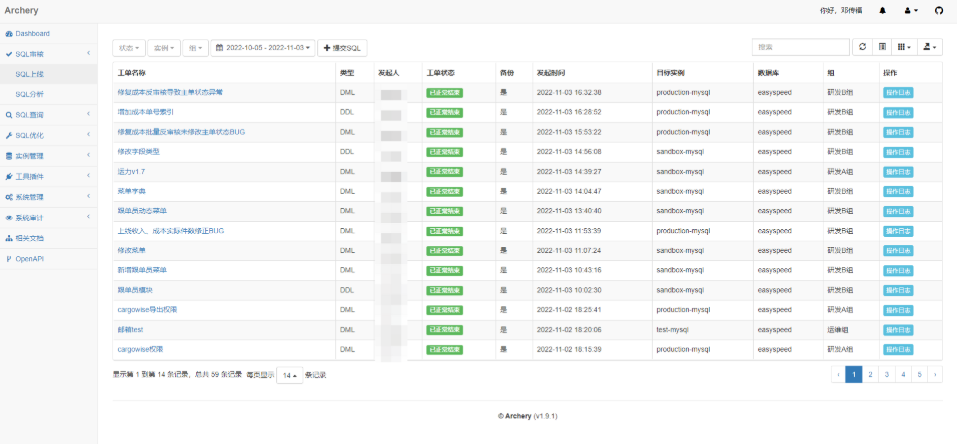Viewport: 957px width, 444px height.
Task: Open the GitHub icon link
Action: coord(939,10)
